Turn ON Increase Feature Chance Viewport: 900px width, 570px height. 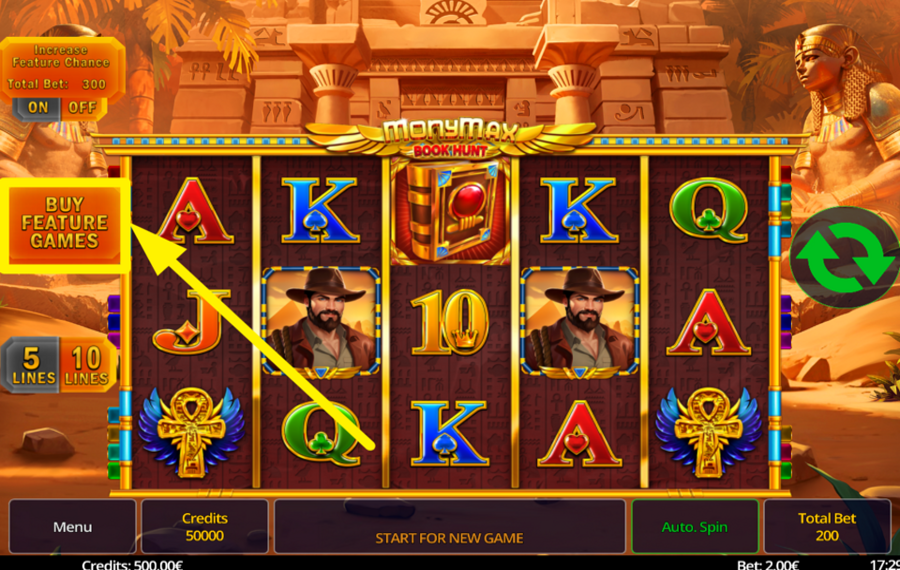click(x=37, y=108)
